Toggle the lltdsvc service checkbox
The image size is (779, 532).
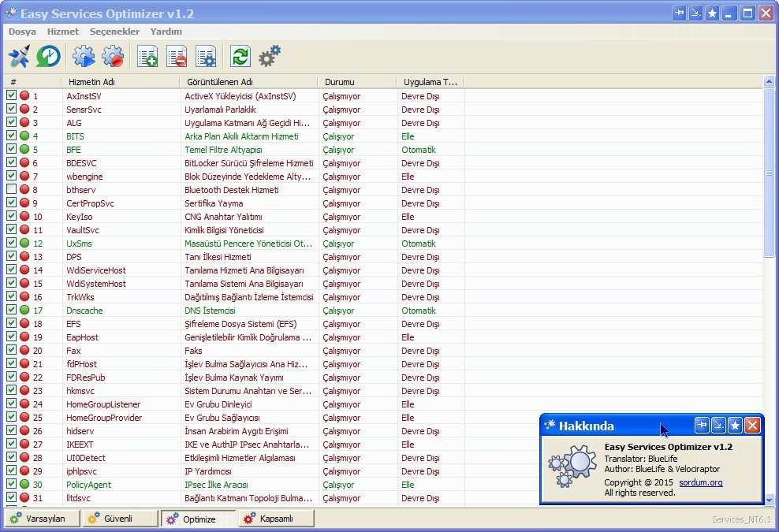(x=11, y=497)
